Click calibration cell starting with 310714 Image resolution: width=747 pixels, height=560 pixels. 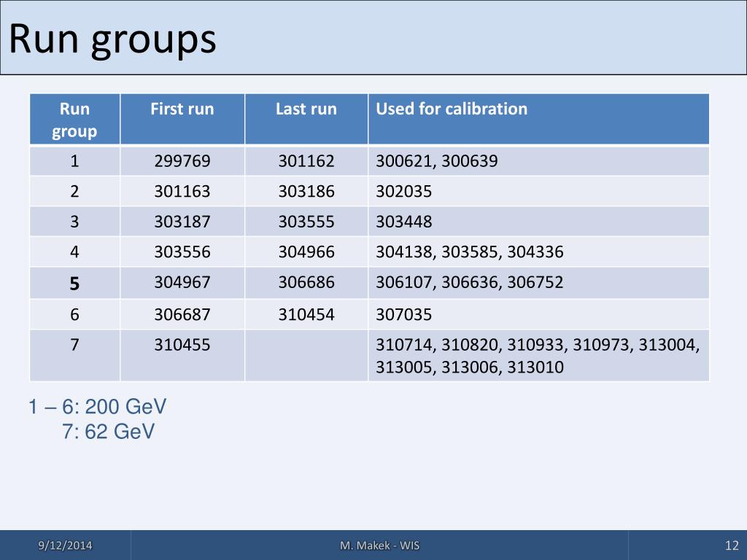pos(538,356)
